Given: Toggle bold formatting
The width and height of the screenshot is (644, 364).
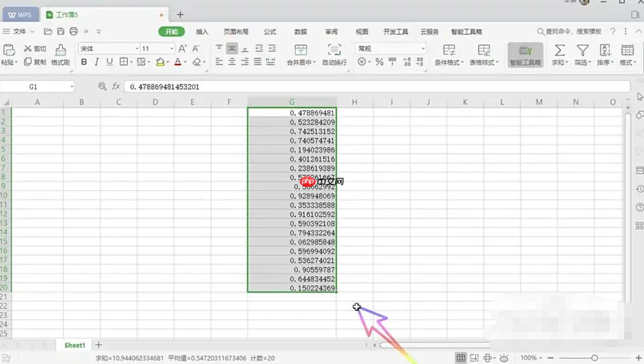Looking at the screenshot, I should click(x=84, y=62).
